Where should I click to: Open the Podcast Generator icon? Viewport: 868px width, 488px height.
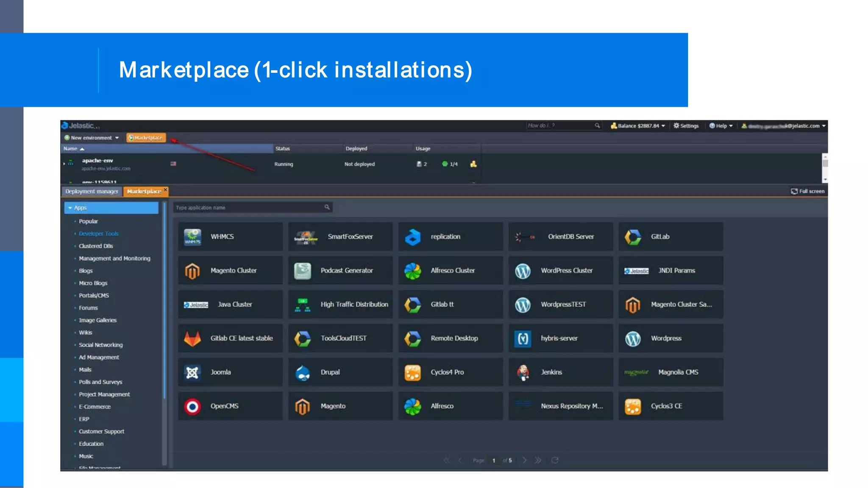(302, 271)
